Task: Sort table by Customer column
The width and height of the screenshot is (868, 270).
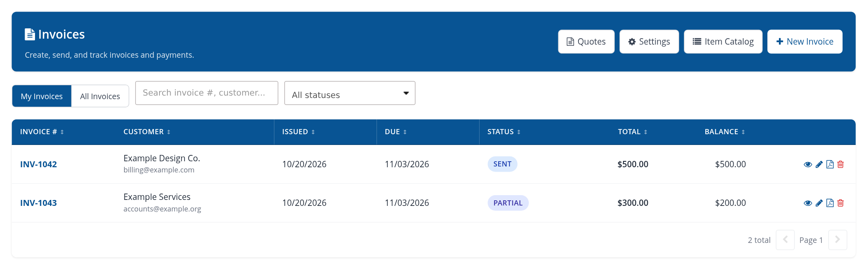Action: click(147, 132)
